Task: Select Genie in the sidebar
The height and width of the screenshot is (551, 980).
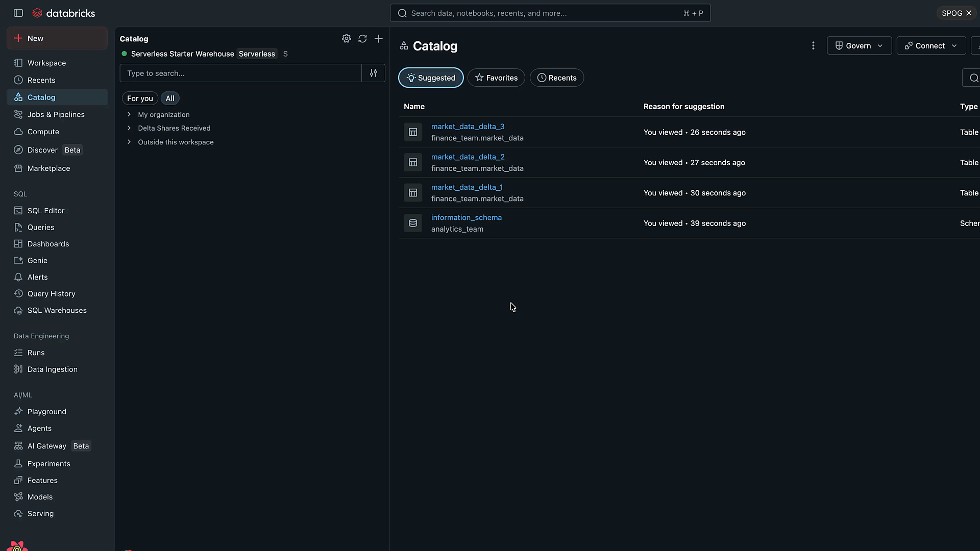Action: 36,260
